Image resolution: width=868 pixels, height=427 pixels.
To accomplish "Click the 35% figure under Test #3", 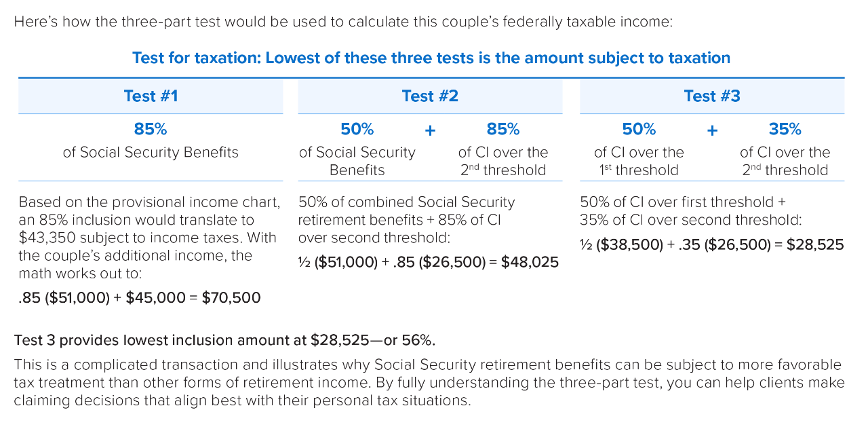I will (x=785, y=129).
